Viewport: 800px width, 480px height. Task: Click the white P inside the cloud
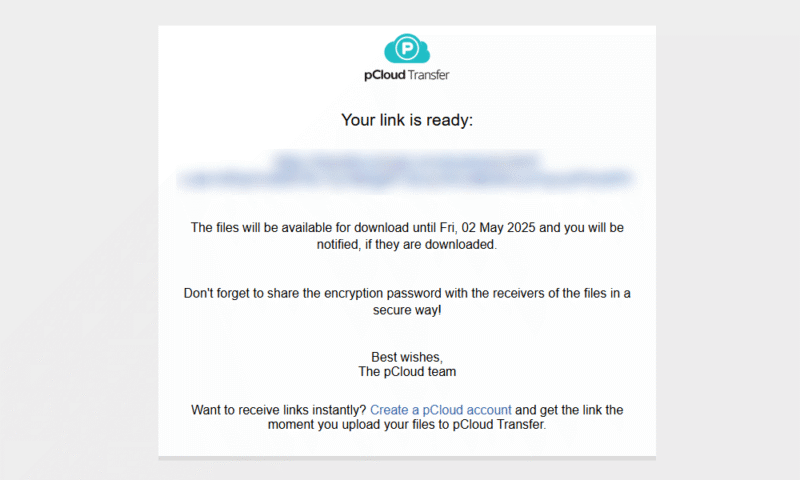(407, 49)
